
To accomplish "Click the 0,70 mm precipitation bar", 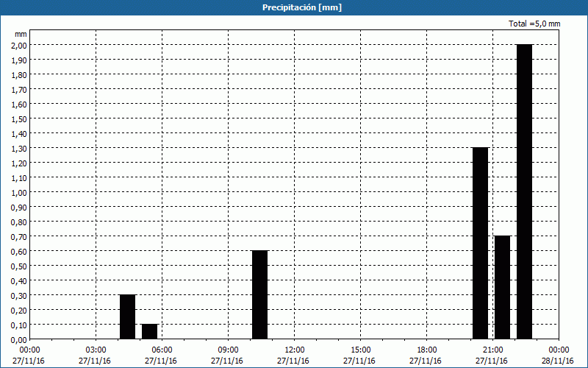I will point(503,288).
